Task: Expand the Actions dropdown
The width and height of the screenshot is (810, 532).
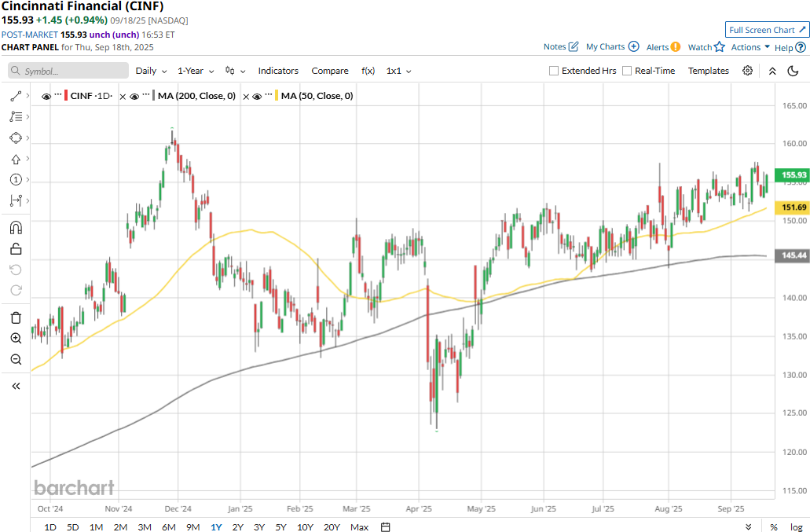Action: click(x=750, y=47)
